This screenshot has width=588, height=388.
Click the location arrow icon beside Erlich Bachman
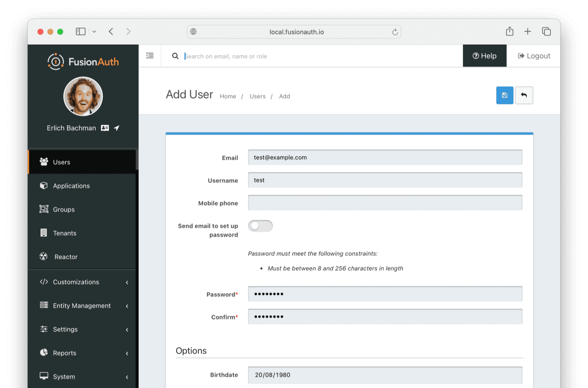click(116, 128)
